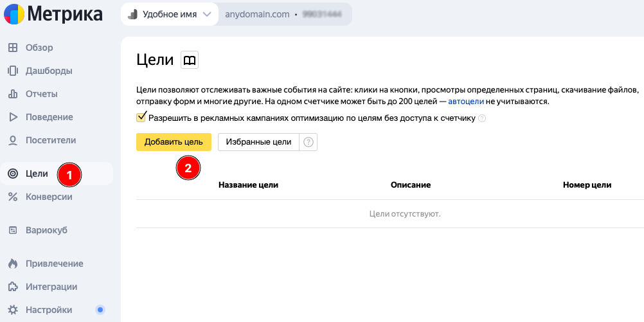Follow the автоцели link
The width and height of the screenshot is (644, 322).
pyautogui.click(x=466, y=102)
